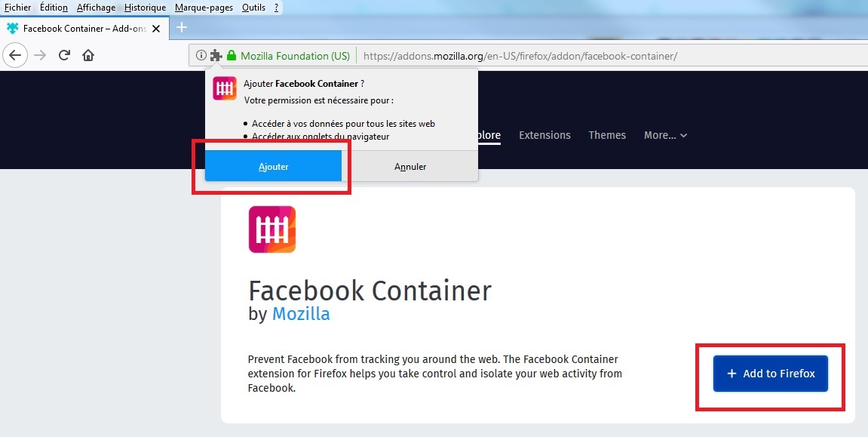Viewport: 868px width, 437px height.
Task: Confirm install with Ajouter button
Action: [x=273, y=166]
